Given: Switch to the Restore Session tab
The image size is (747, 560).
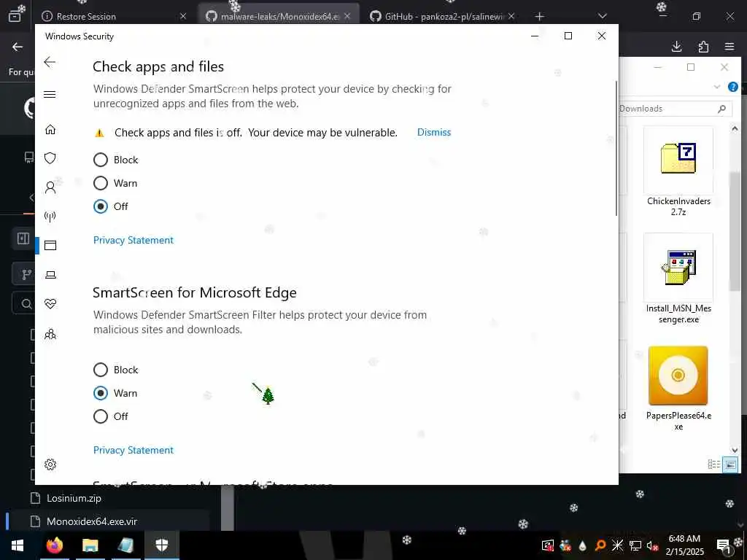Looking at the screenshot, I should point(111,16).
